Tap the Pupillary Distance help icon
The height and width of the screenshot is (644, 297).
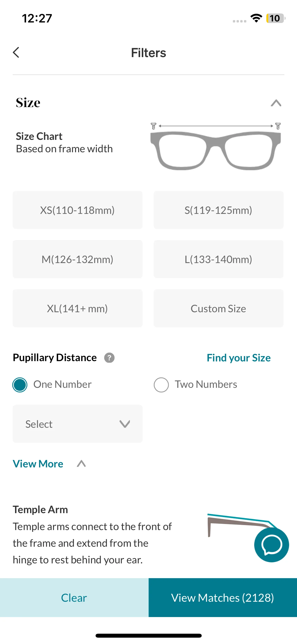[109, 358]
